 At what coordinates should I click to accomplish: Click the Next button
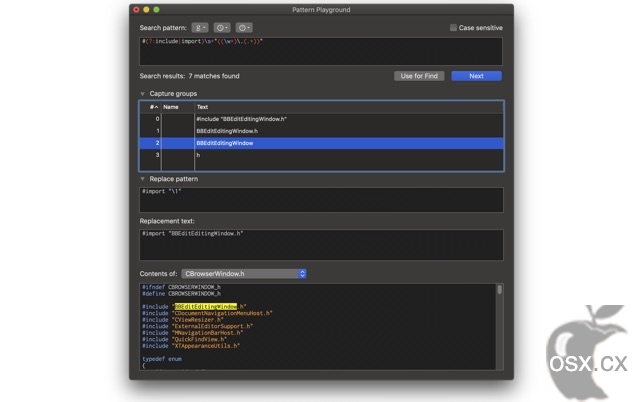(x=477, y=76)
